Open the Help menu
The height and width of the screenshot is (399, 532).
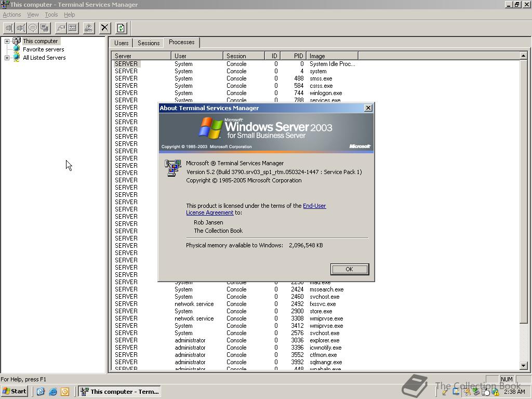(69, 15)
